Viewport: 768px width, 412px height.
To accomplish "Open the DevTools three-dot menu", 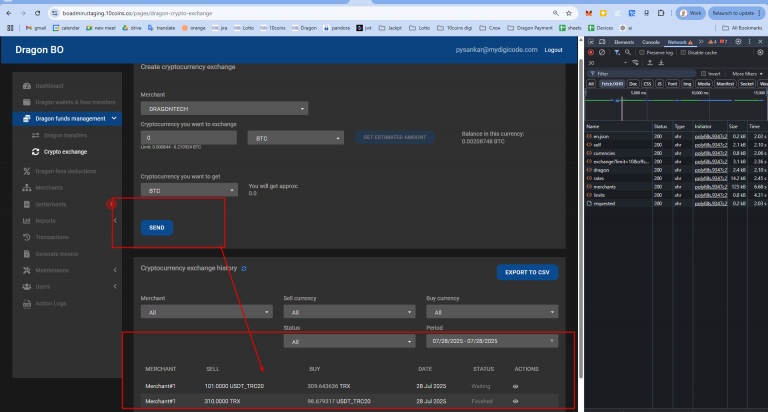I will [749, 42].
